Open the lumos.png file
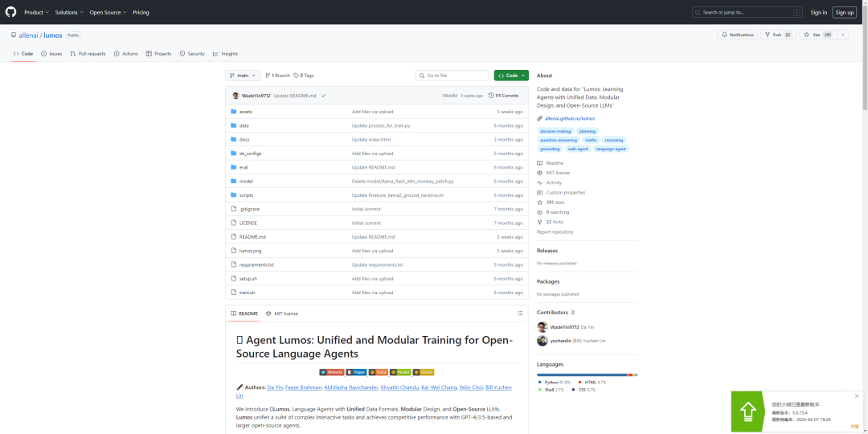 pos(250,251)
